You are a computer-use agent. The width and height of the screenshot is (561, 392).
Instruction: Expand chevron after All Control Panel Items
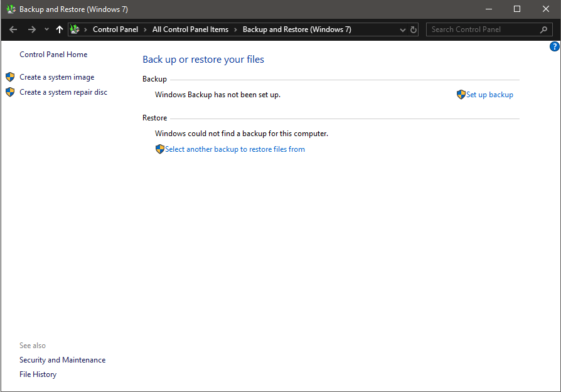point(235,29)
